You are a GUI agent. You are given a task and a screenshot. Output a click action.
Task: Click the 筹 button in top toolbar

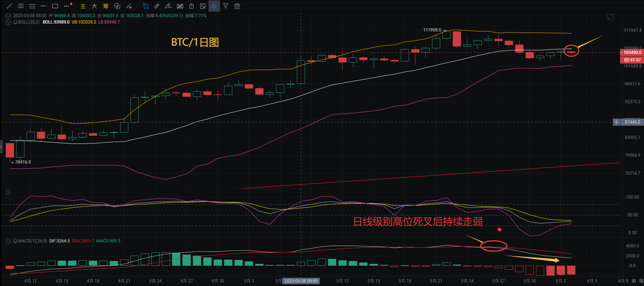click(x=106, y=6)
